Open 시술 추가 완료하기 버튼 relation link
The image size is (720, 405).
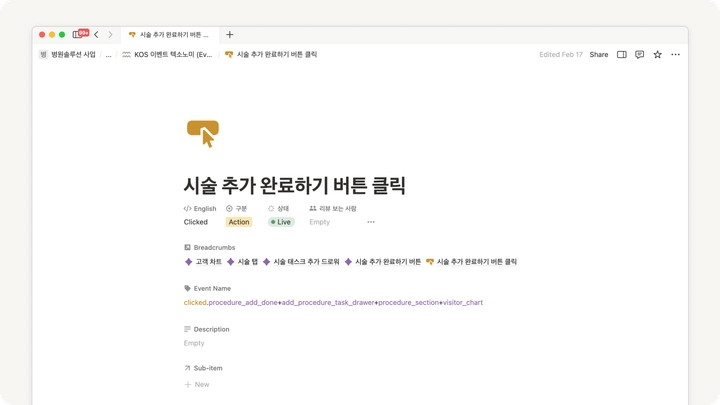point(383,262)
